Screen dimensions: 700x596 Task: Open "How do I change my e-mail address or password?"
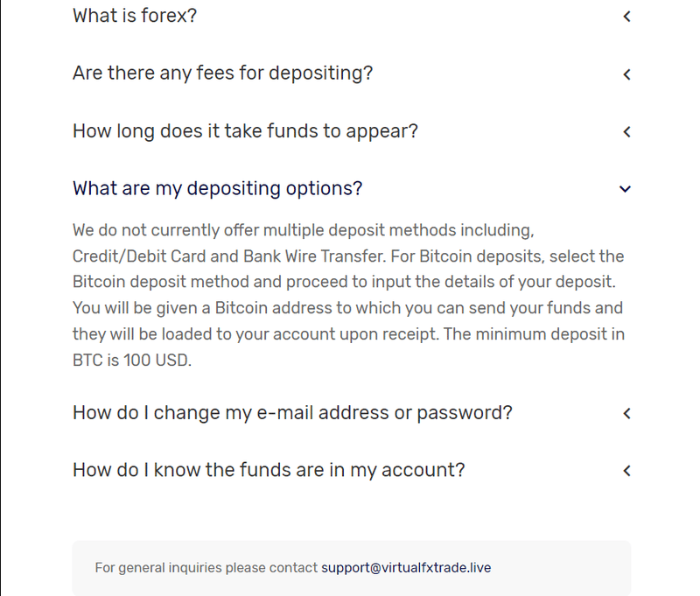pos(292,413)
